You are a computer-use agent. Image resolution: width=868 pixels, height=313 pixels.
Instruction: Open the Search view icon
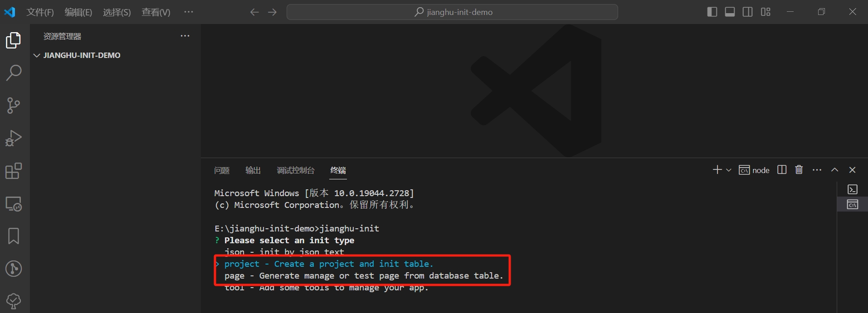[x=14, y=73]
